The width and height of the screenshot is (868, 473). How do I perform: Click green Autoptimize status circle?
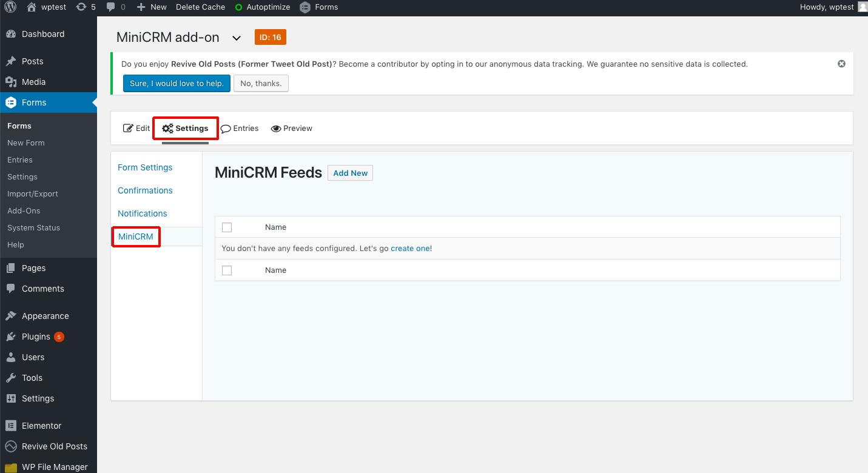(238, 7)
